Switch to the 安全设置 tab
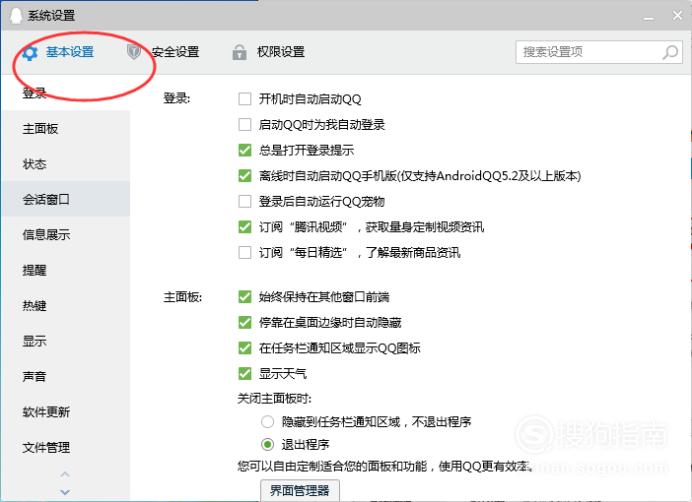 coord(175,52)
